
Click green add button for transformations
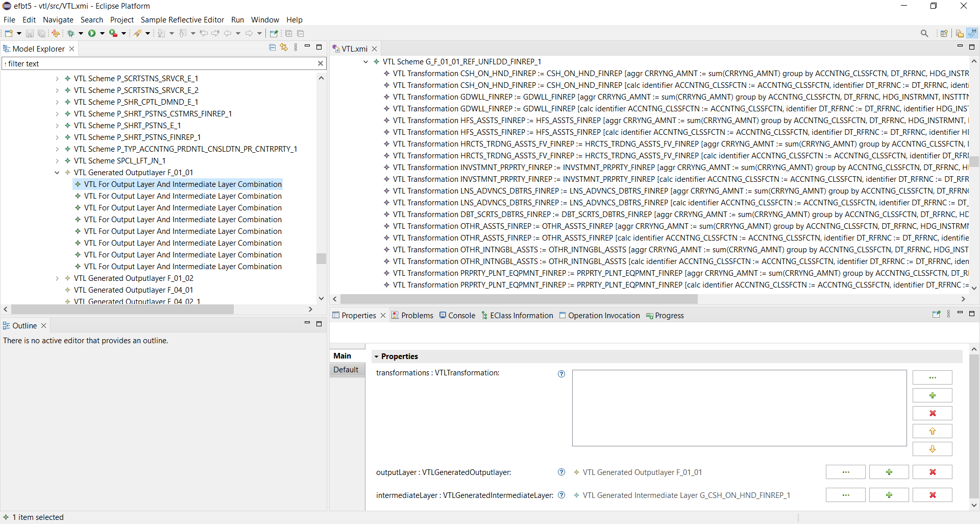[x=932, y=395]
